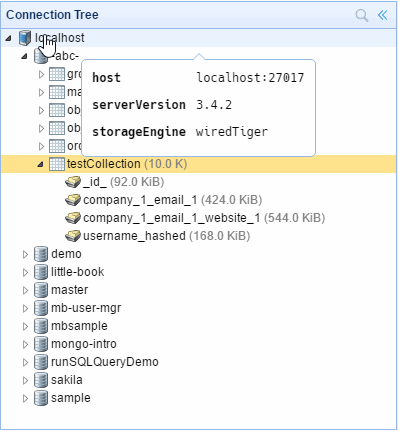This screenshot has height=433, width=398.
Task: Expand the demo database
Action: pyautogui.click(x=25, y=254)
